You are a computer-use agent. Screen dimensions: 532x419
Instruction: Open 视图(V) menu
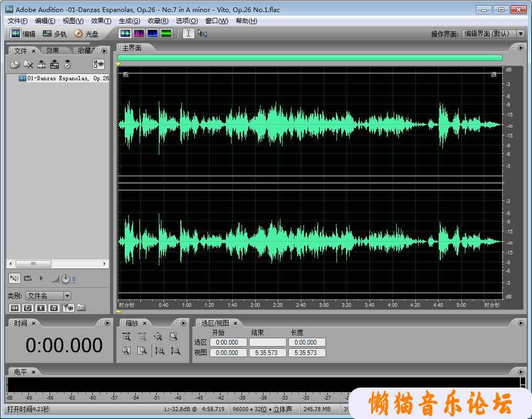[x=73, y=21]
